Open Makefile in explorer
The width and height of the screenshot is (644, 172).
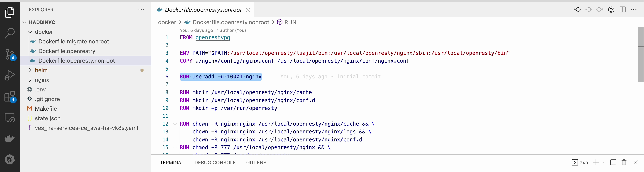46,109
